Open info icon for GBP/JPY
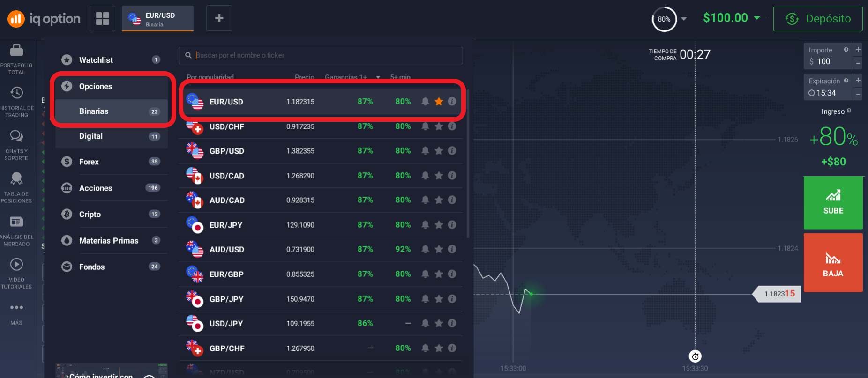The width and height of the screenshot is (868, 378). (452, 299)
